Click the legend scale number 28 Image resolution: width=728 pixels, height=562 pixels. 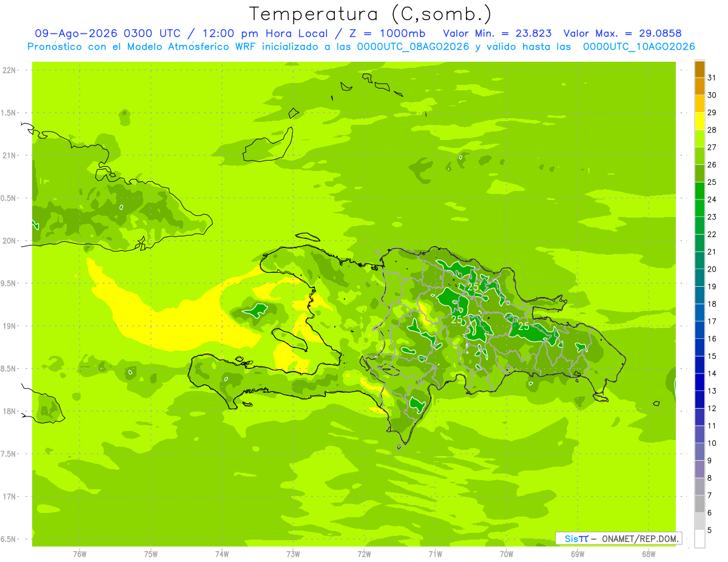click(712, 130)
